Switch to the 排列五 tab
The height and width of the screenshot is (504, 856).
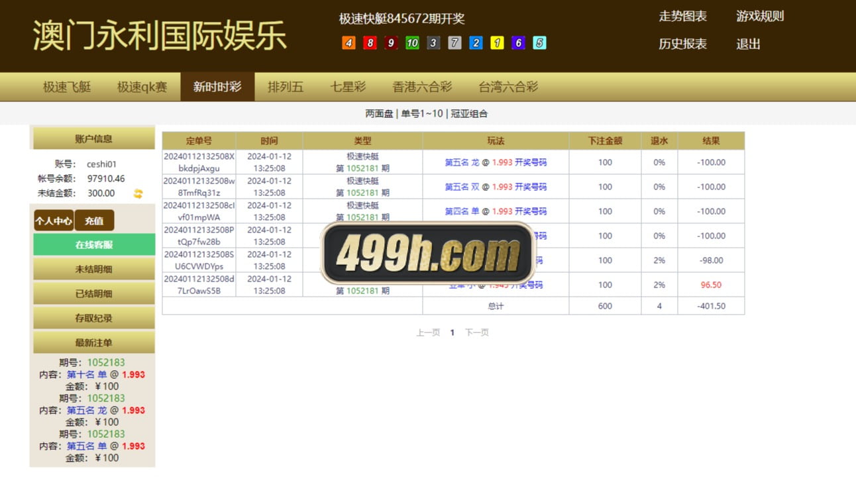point(286,87)
